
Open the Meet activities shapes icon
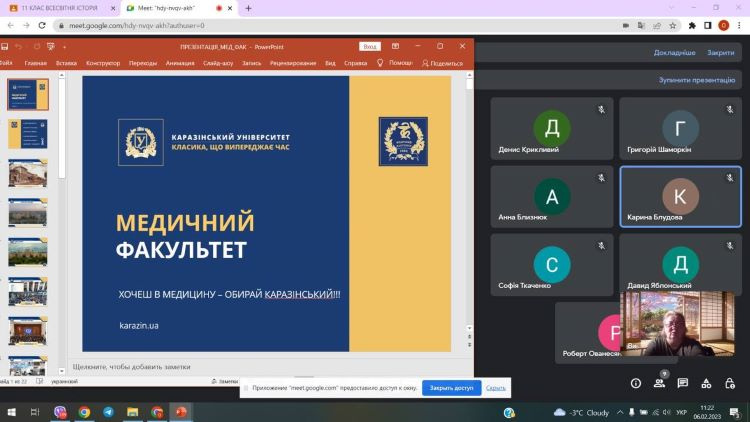coord(706,383)
